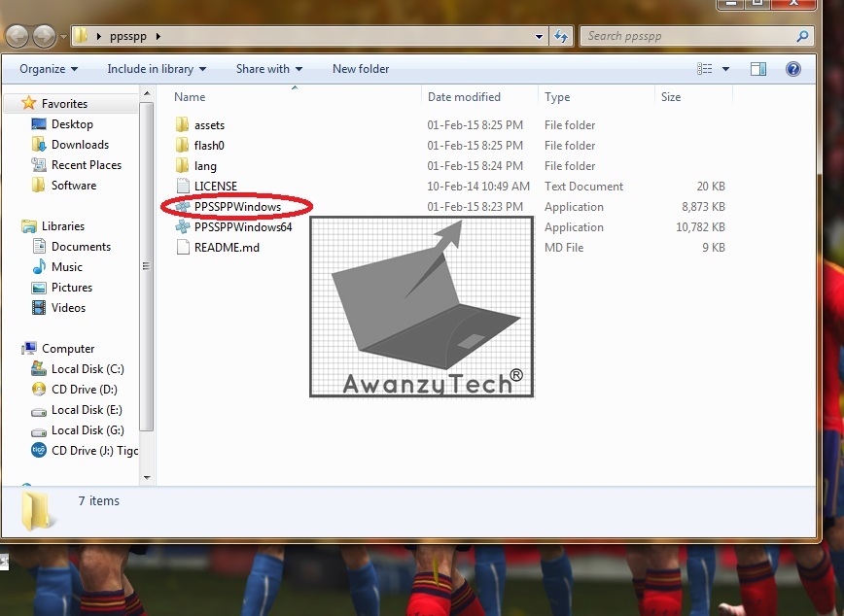Expand arrow after ppsspp breadcrumb

(158, 37)
